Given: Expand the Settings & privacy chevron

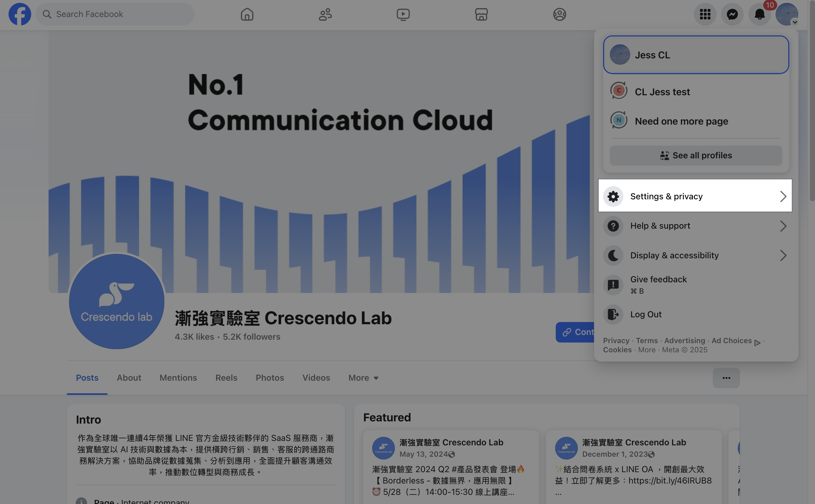Looking at the screenshot, I should pyautogui.click(x=783, y=196).
